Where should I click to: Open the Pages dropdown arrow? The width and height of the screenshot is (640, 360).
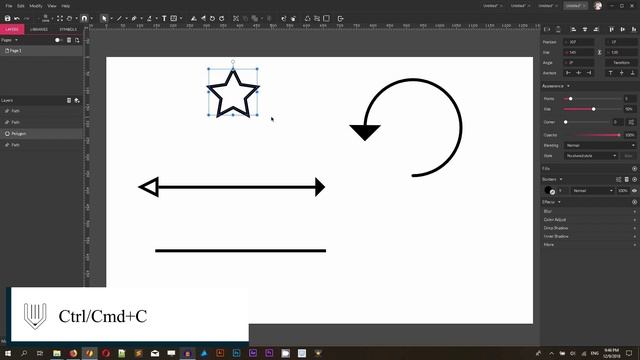click(16, 40)
